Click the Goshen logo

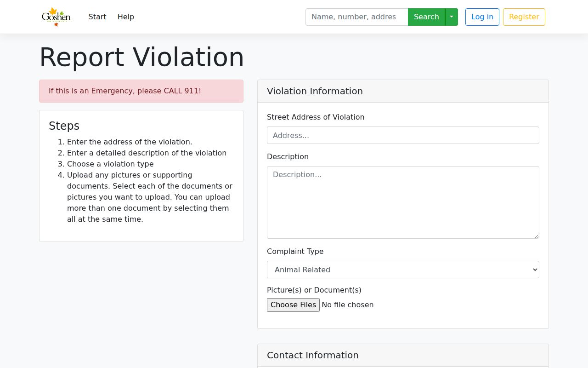[x=56, y=17]
